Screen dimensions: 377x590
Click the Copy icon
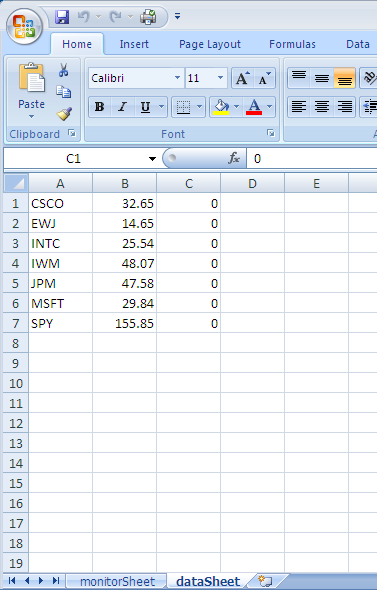64,92
